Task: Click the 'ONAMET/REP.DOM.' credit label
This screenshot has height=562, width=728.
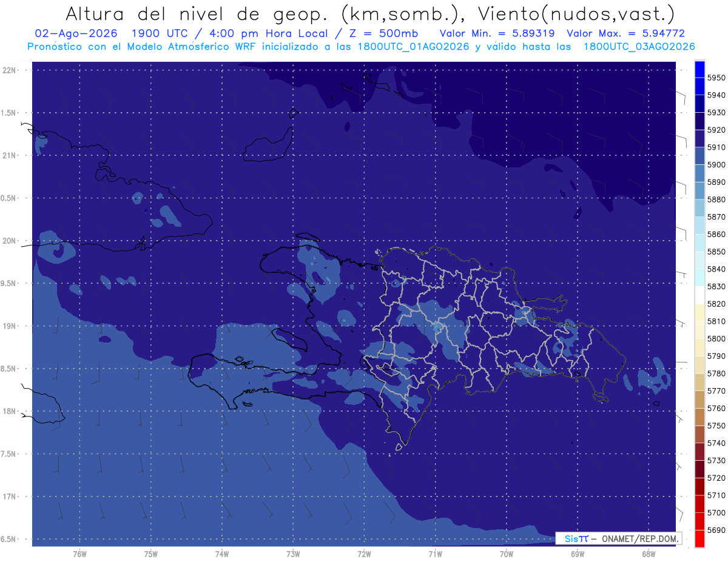Action: pyautogui.click(x=639, y=538)
